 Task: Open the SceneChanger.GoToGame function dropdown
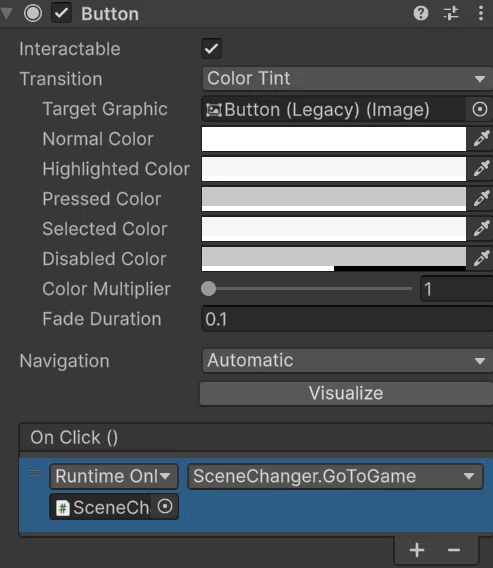pyautogui.click(x=335, y=476)
